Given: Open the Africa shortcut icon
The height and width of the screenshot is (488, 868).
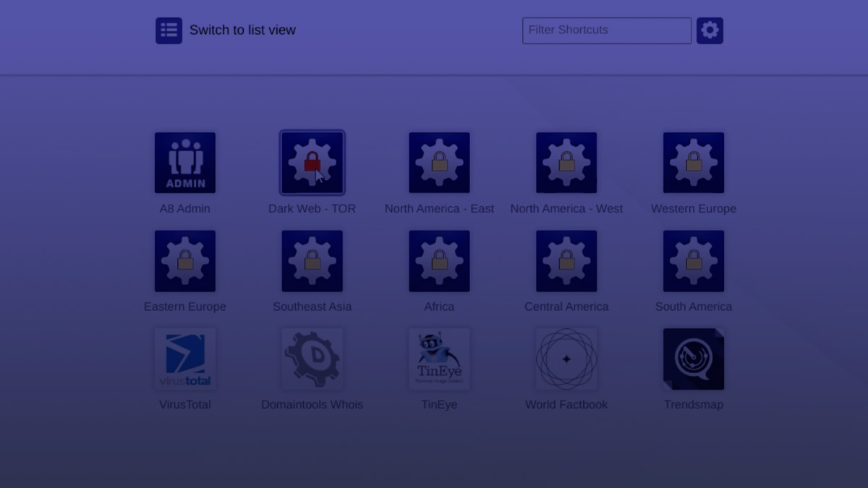Looking at the screenshot, I should [439, 261].
